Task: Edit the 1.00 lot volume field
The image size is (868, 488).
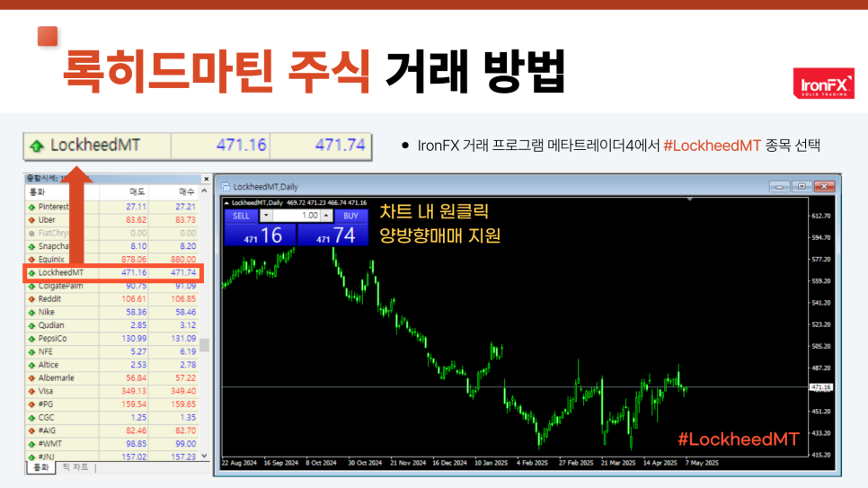Action: pos(296,216)
